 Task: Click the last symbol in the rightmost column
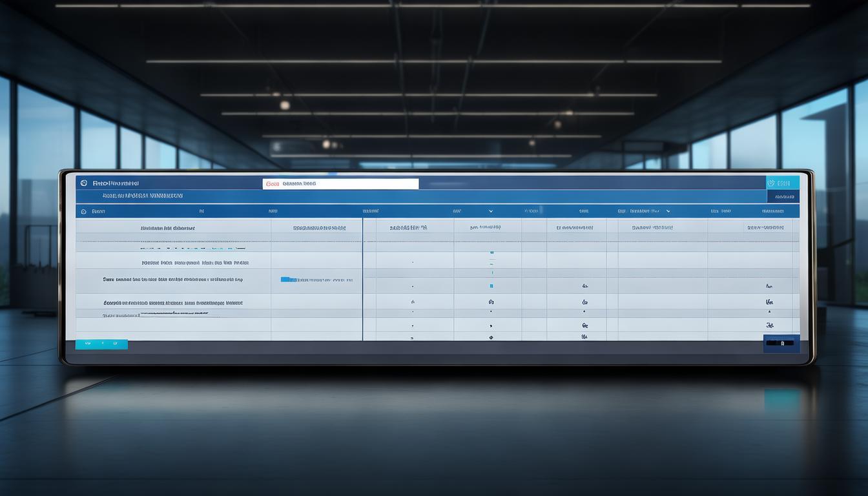click(769, 325)
